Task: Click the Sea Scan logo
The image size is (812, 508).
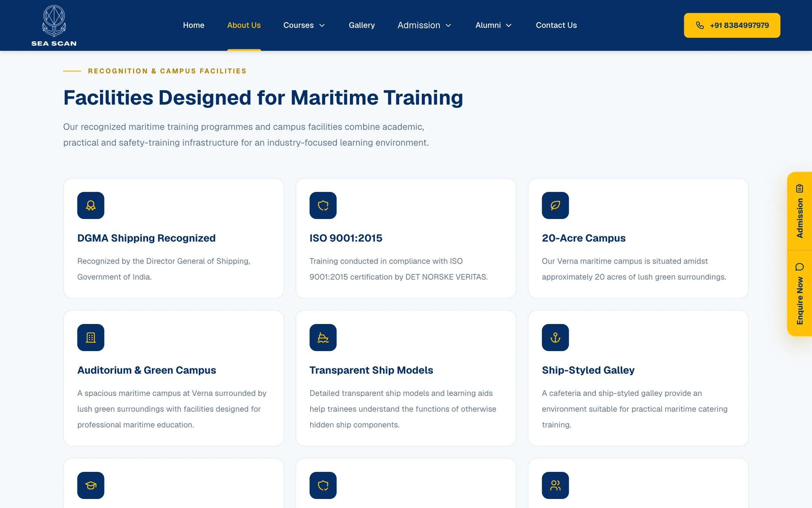Action: coord(54,26)
